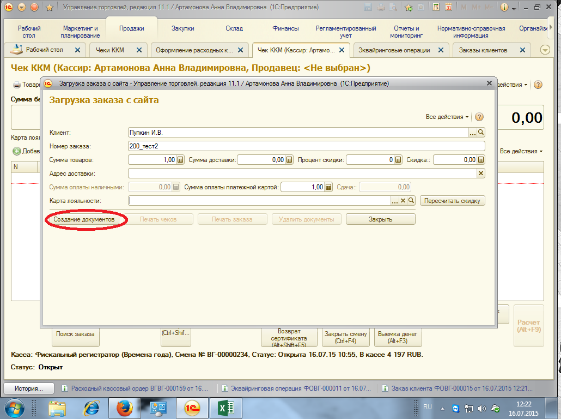Open the favorites star in the 1C title bar
This screenshot has width=561, height=419.
point(50,8)
